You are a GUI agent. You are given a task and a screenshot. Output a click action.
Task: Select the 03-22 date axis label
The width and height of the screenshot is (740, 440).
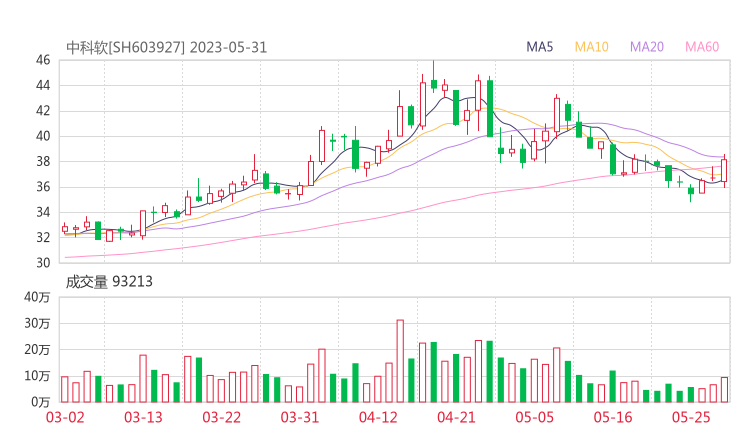(222, 417)
